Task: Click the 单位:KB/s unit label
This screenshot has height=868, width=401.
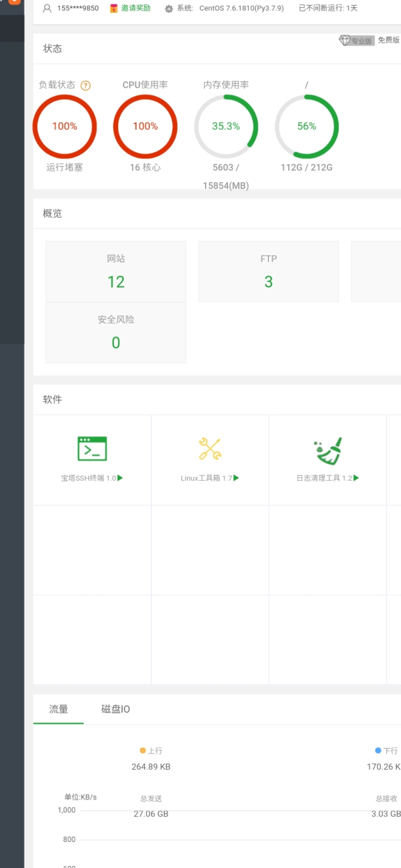Action: [81, 797]
